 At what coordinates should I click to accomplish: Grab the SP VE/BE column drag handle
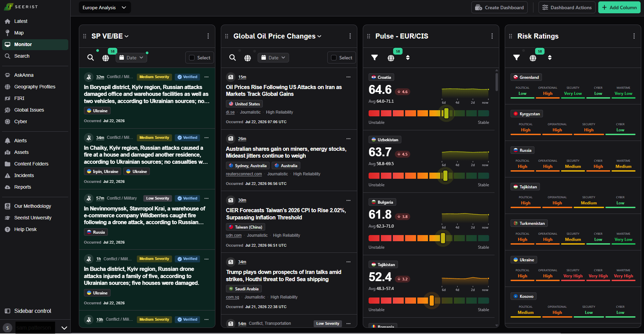point(85,36)
